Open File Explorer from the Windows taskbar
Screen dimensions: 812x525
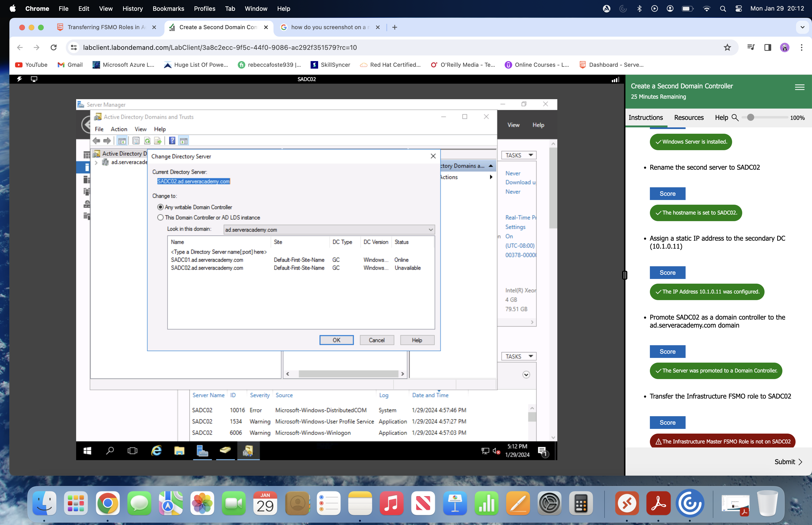pos(179,451)
